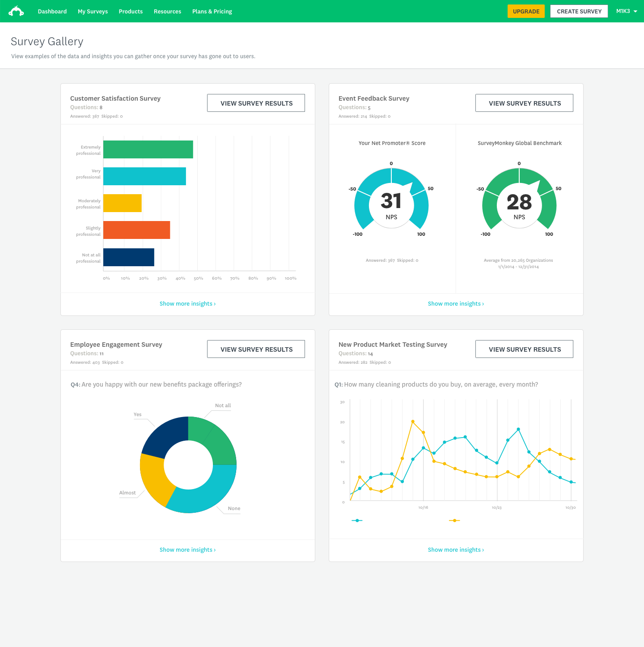Show more insights for Employee Engagement Survey

(x=187, y=550)
